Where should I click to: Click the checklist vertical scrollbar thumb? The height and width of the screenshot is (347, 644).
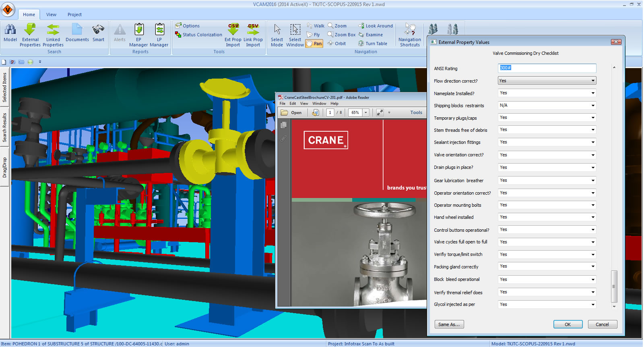click(614, 286)
